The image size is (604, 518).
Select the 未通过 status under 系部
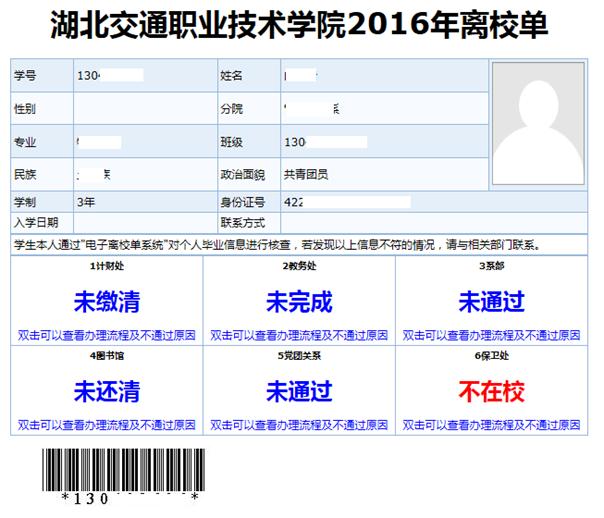tap(491, 301)
